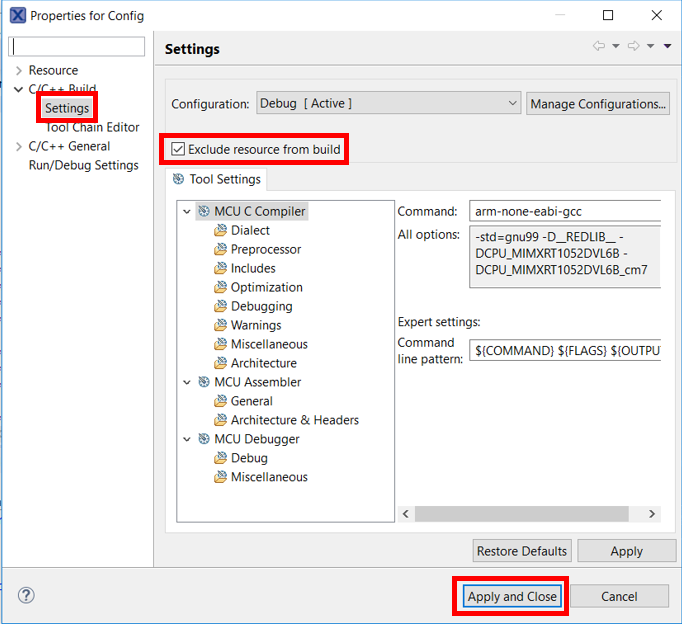This screenshot has width=682, height=625.
Task: Open the view menu dropdown arrow
Action: point(667,46)
